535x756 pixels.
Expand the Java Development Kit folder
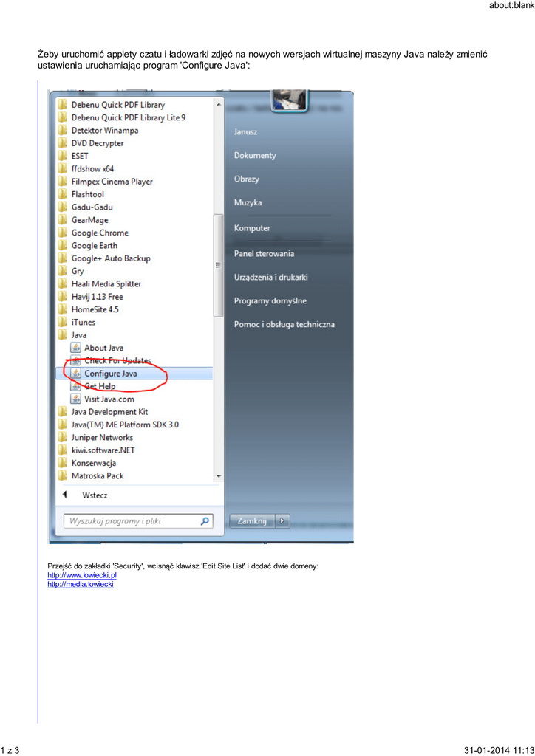point(109,412)
